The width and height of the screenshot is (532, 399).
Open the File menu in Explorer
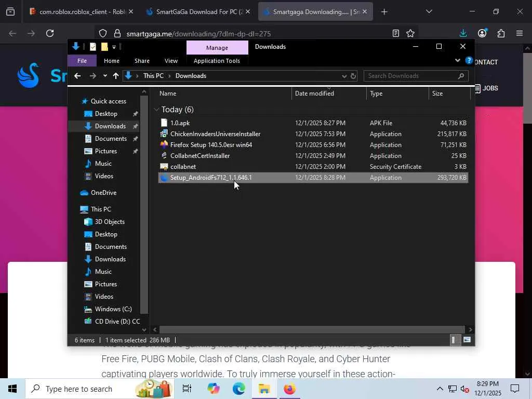click(82, 61)
